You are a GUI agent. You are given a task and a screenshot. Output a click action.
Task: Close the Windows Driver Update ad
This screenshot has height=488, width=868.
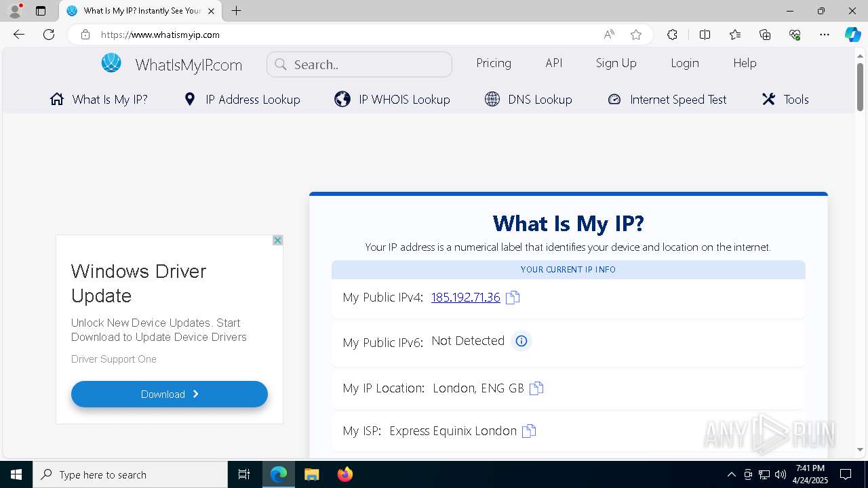[277, 241]
